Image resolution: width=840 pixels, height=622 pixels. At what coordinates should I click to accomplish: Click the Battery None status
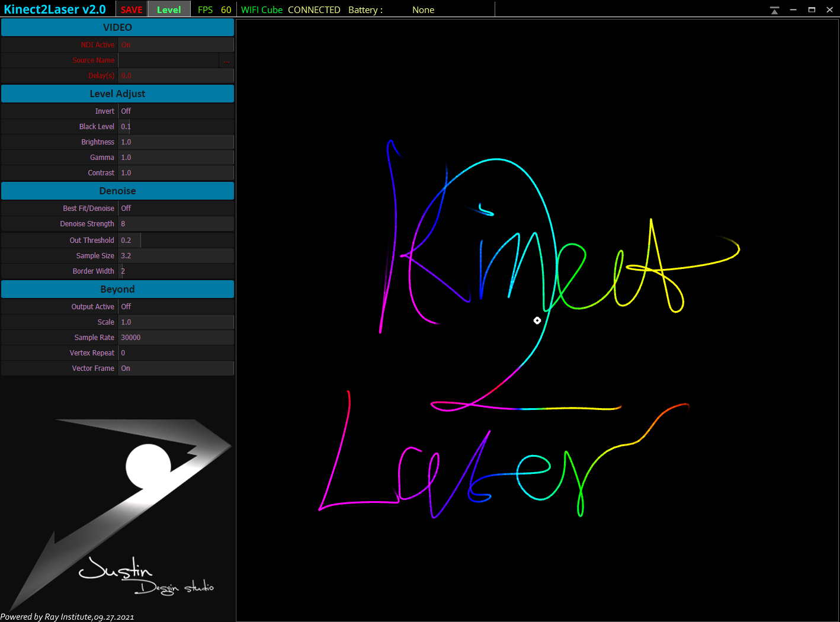[x=391, y=10]
